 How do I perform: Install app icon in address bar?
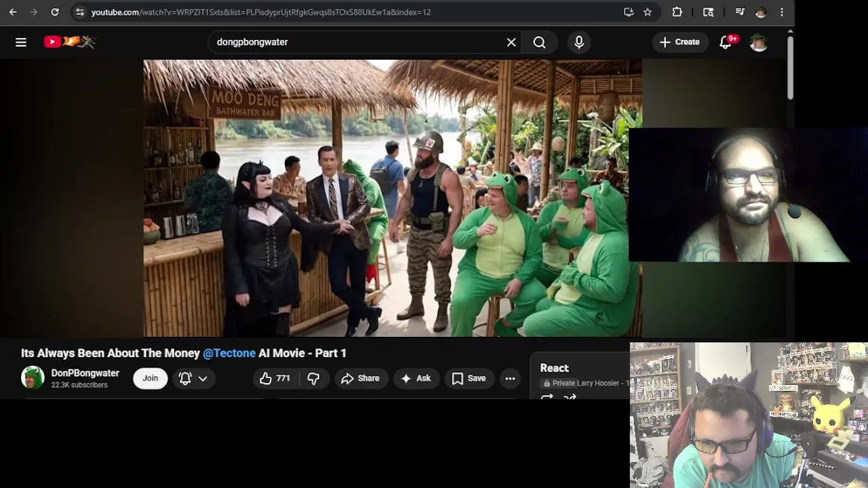coord(629,12)
